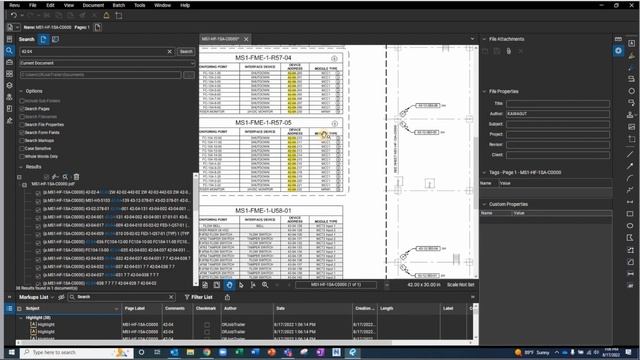Click the zoom-to-result magnifier icon in Results toolbar
The image size is (640, 360).
point(65,177)
